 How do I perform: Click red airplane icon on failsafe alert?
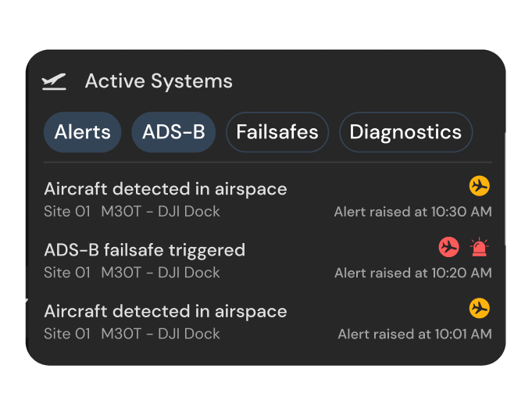tap(448, 247)
